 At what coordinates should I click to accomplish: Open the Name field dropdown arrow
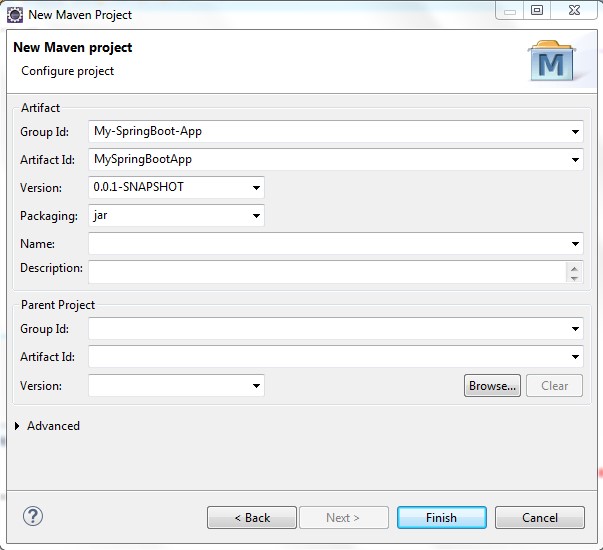pos(575,243)
